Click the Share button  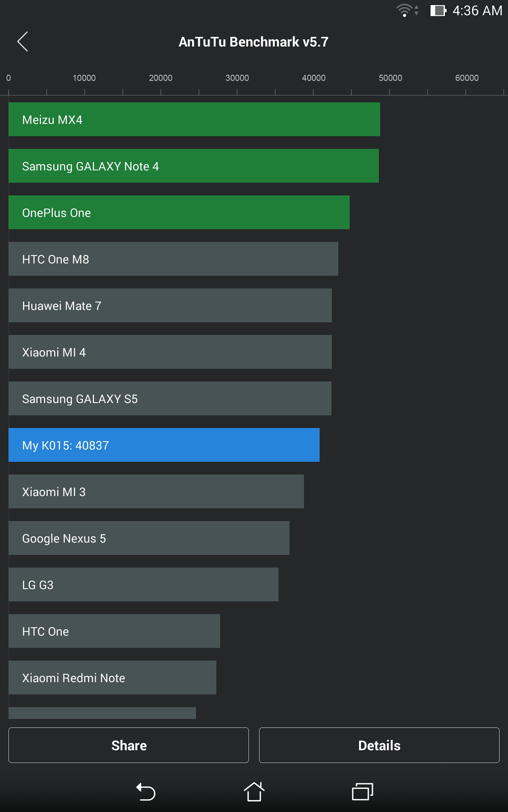(129, 745)
